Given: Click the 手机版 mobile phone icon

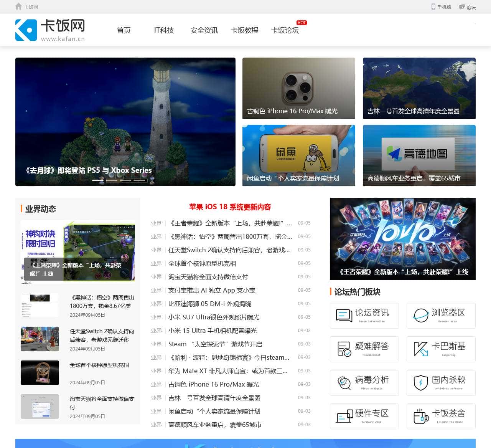Looking at the screenshot, I should point(433,7).
